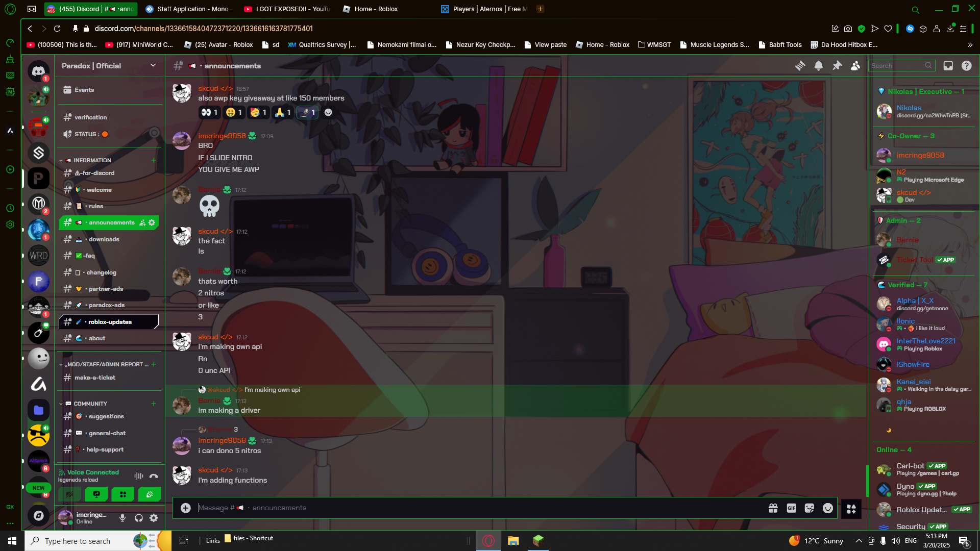Viewport: 980px width, 551px height.
Task: Open the soundboard button
Action: [150, 494]
